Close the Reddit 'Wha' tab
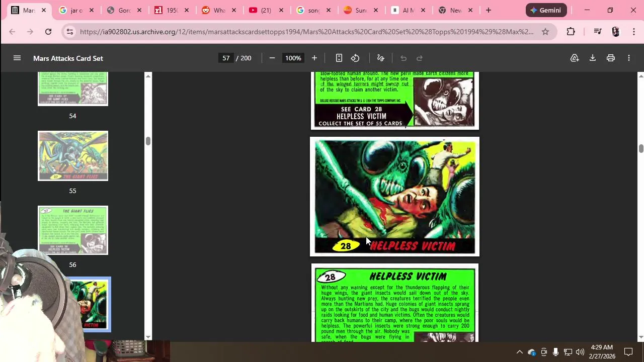Viewport: 644px width, 362px height. pos(234,10)
